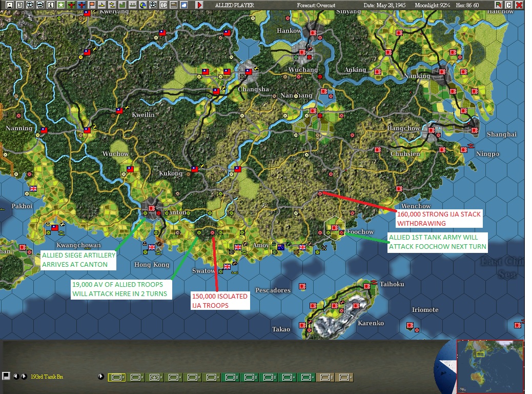Click the 'C' button in top right
Image resolution: width=532 pixels, height=394 pixels.
508,5
